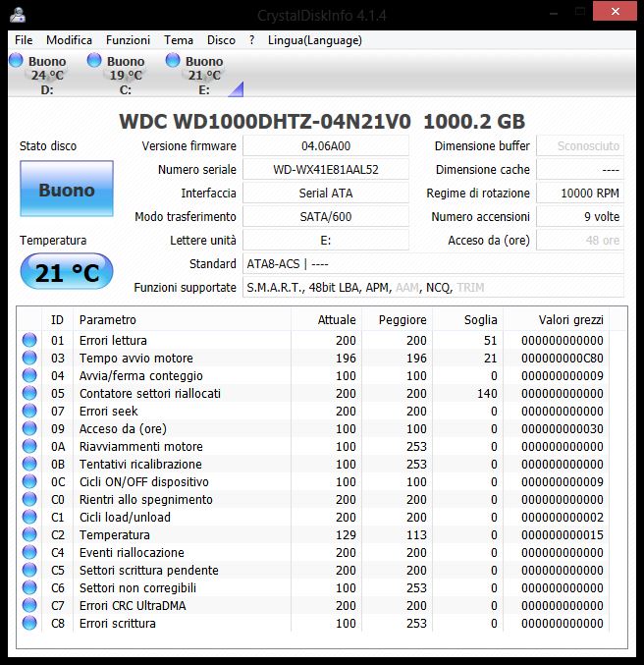Click status orb for Riavviammenti motore

point(29,446)
